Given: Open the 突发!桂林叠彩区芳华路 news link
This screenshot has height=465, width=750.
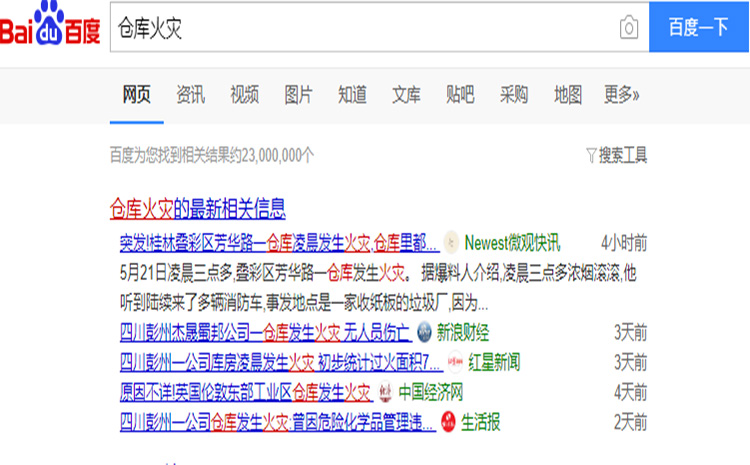Looking at the screenshot, I should pyautogui.click(x=278, y=243).
